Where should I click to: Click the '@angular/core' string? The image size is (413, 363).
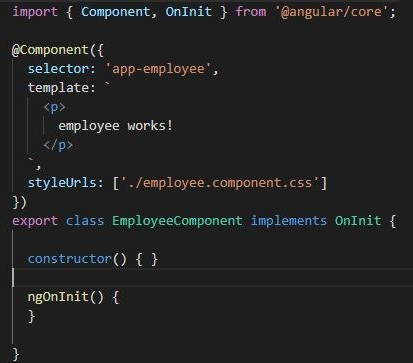(331, 12)
